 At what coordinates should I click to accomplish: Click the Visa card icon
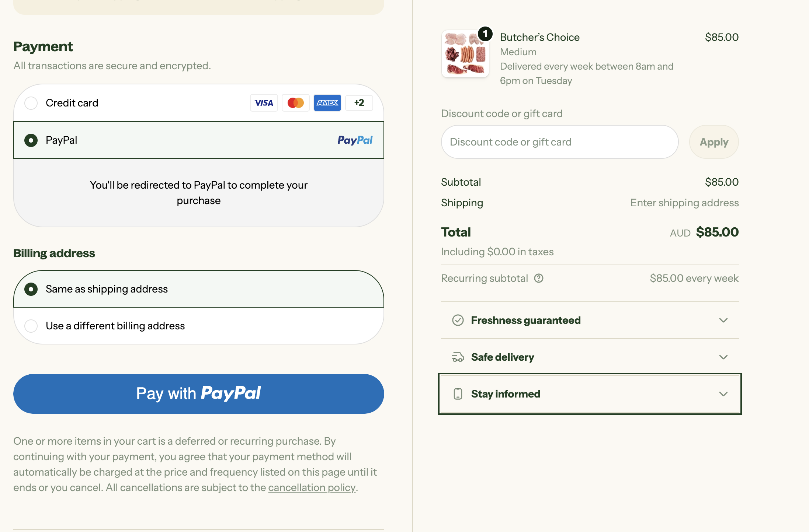(x=264, y=103)
